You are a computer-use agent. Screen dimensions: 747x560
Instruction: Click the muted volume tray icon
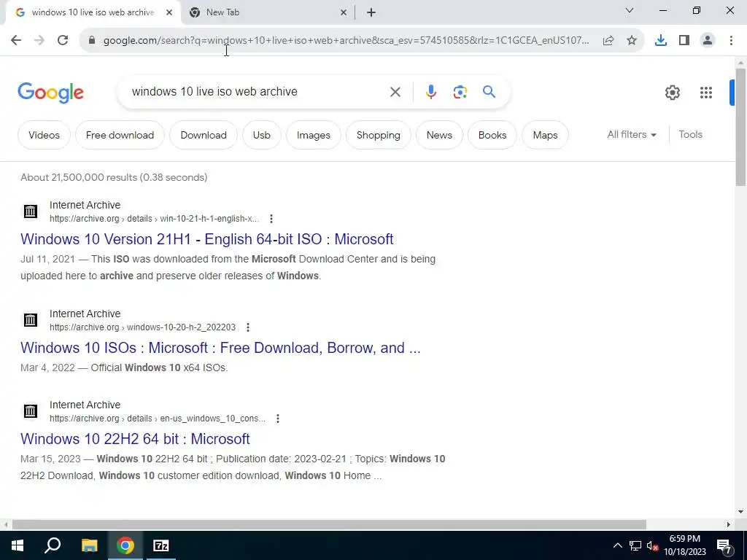pos(652,546)
